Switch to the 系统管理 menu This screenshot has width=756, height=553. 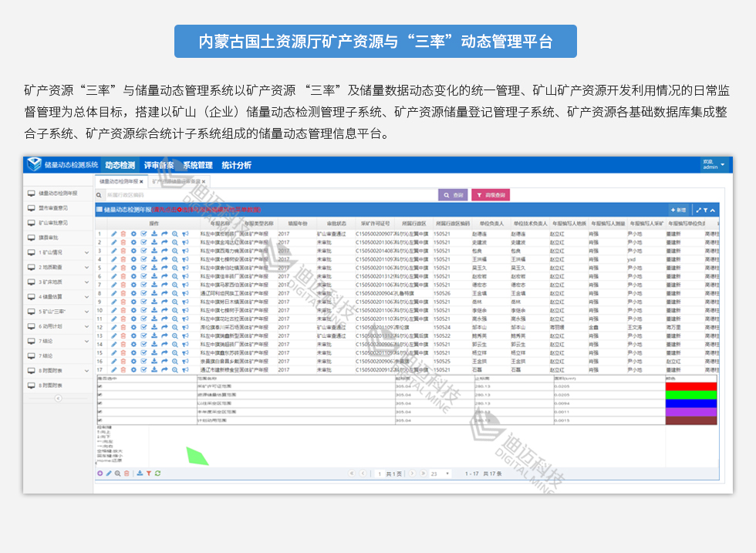click(197, 165)
